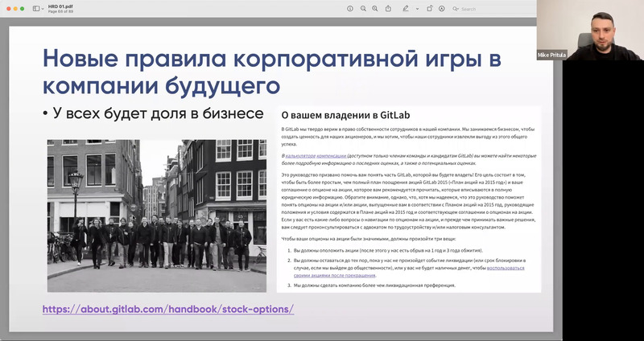Open the Inspector info icon
644x341 pixels.
tap(349, 8)
